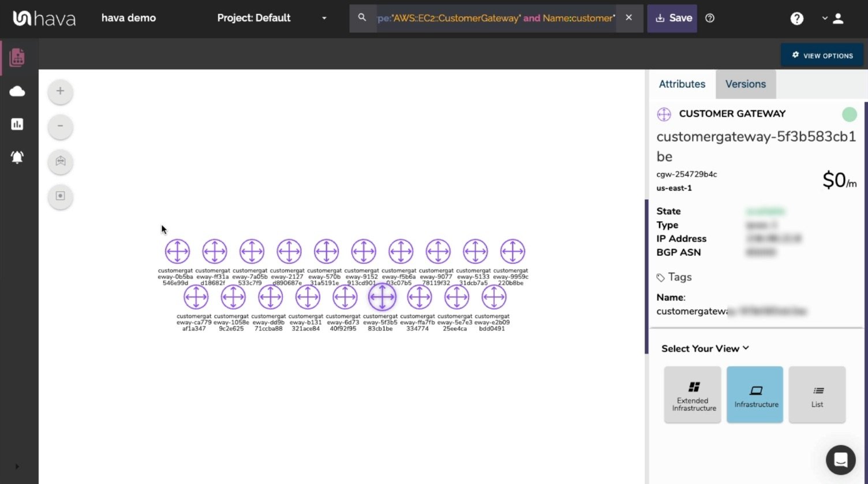Open the reports chart sidebar icon
The width and height of the screenshot is (868, 484).
point(17,124)
